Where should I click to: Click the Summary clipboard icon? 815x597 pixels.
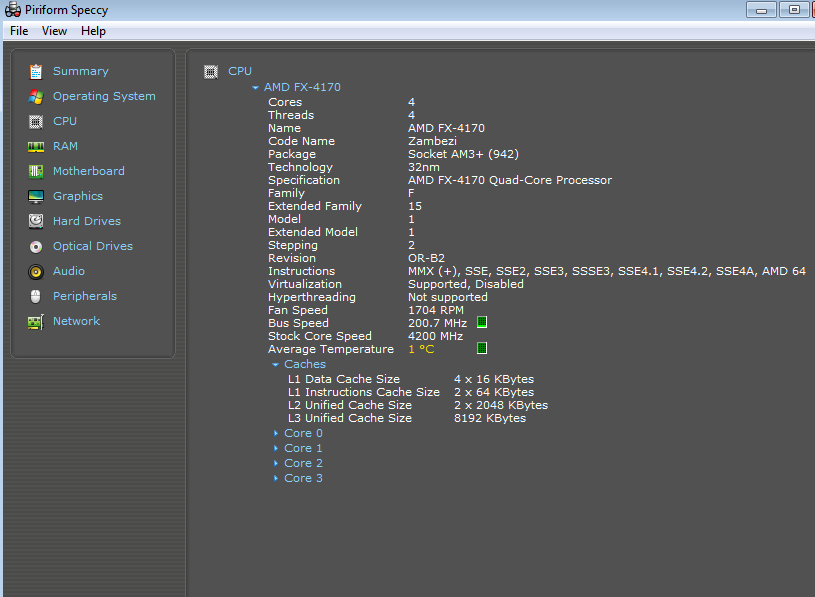pos(36,71)
